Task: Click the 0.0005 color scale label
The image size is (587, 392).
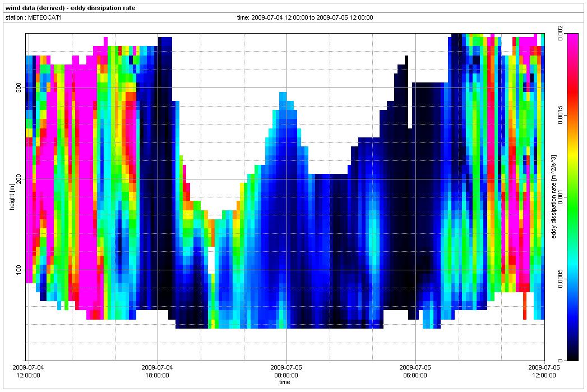Action: 561,279
